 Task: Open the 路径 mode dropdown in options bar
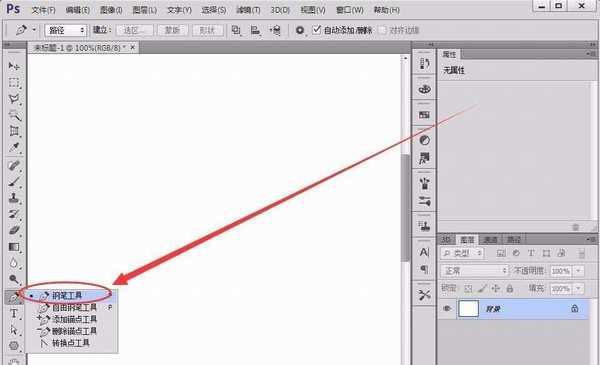coord(66,30)
